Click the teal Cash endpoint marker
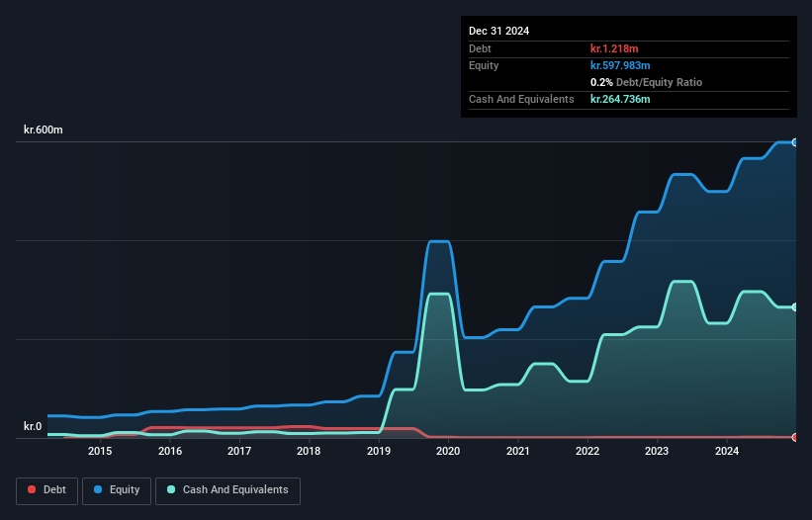This screenshot has width=812, height=520. (x=795, y=307)
